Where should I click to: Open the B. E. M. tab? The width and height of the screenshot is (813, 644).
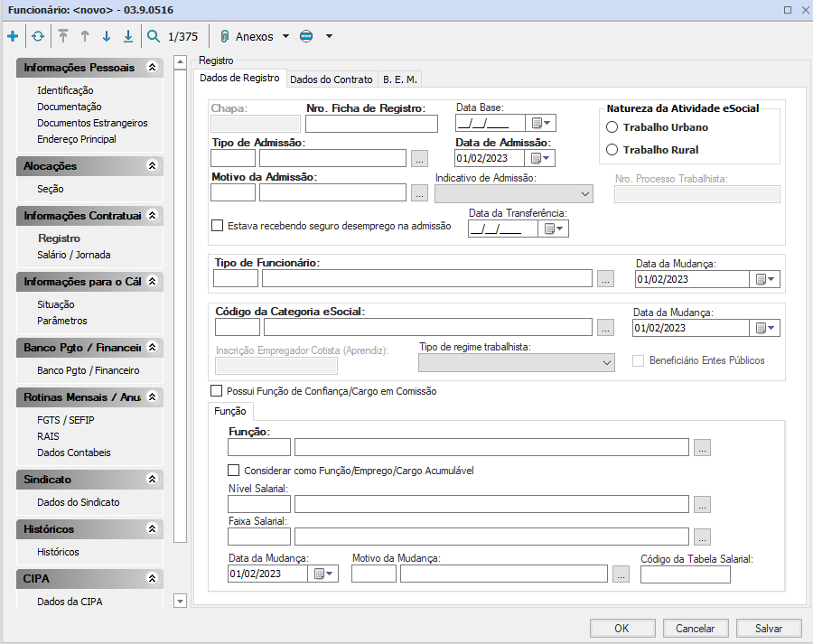tap(399, 79)
